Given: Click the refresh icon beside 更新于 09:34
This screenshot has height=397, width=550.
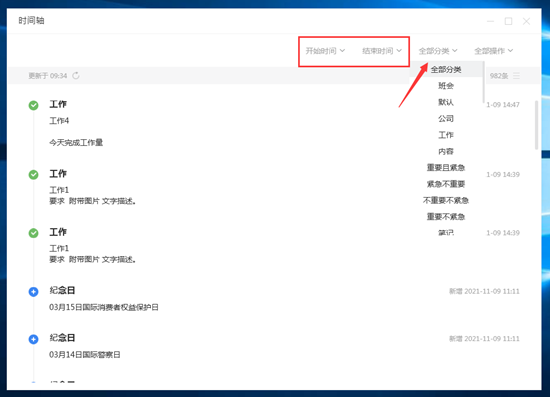Looking at the screenshot, I should (76, 76).
